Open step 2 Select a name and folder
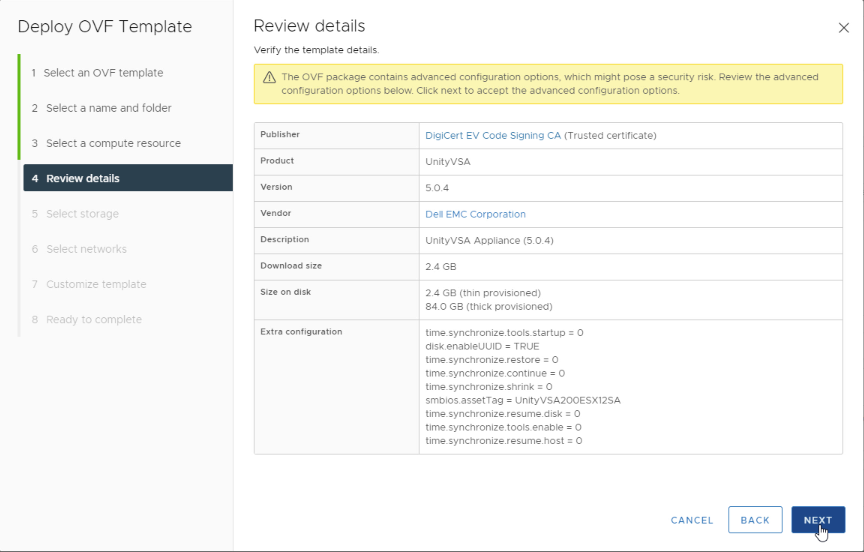Screen dimensions: 864x552 pos(101,108)
